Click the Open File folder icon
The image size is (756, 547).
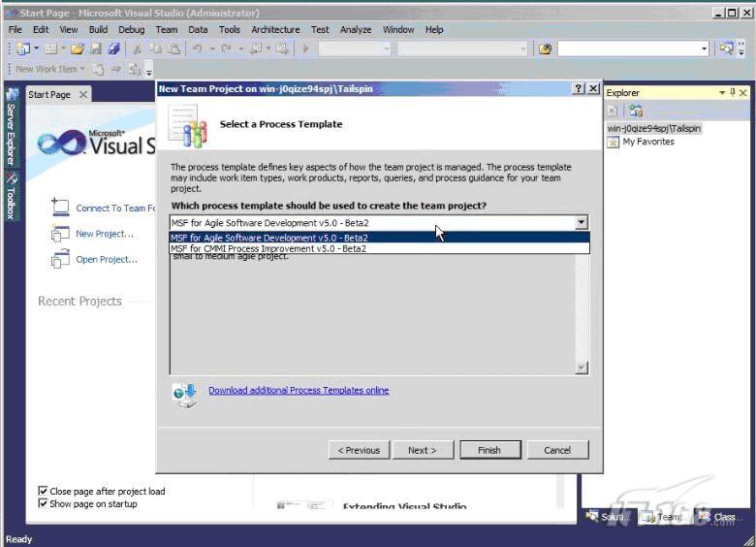tap(78, 48)
